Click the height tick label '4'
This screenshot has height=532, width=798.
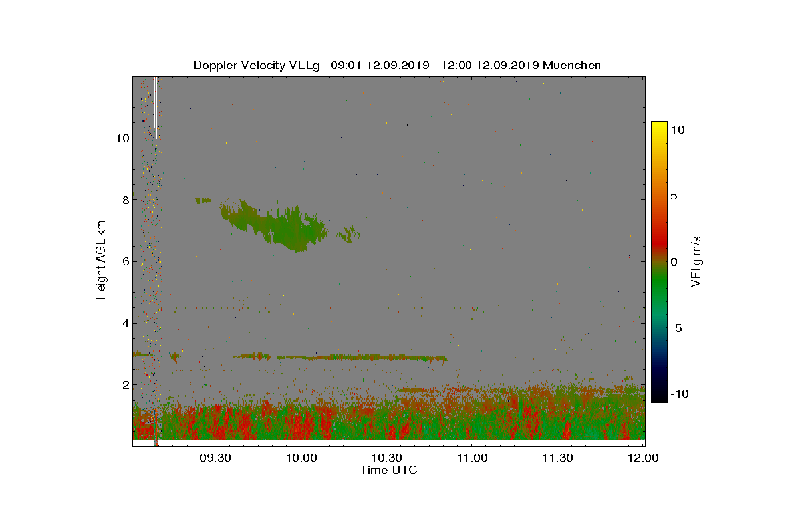[x=124, y=323]
